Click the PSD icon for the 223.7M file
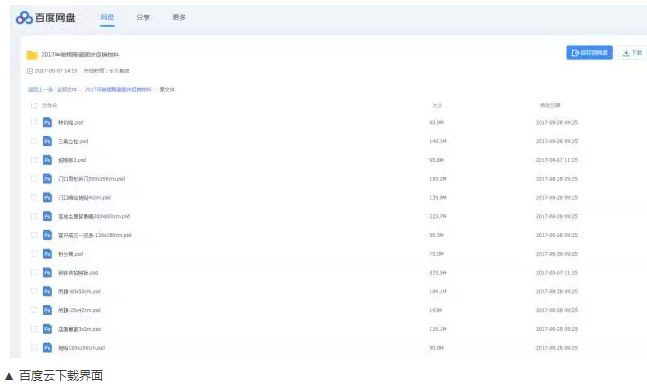This screenshot has width=647, height=391. 47,216
